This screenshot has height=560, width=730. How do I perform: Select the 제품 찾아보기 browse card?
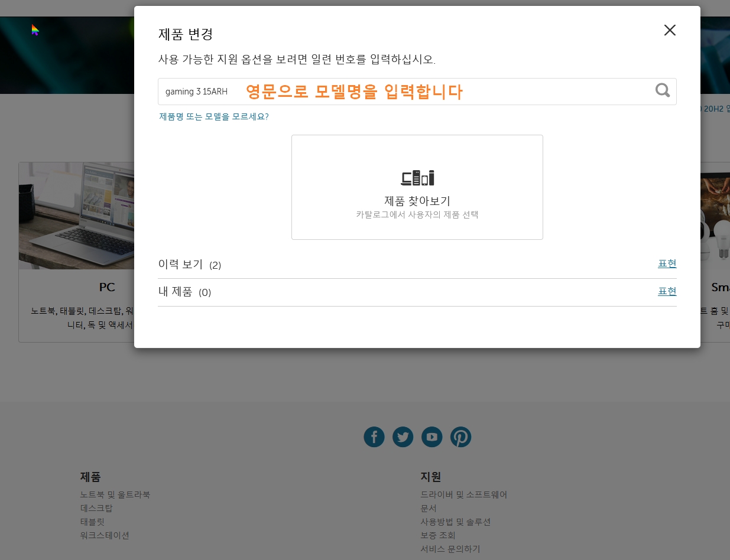tap(417, 187)
